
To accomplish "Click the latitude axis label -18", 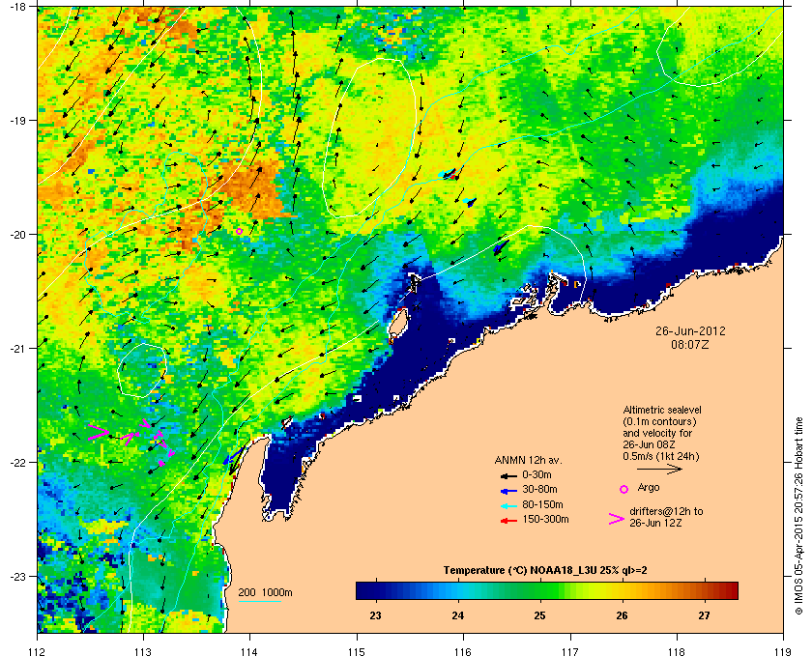I will (17, 6).
